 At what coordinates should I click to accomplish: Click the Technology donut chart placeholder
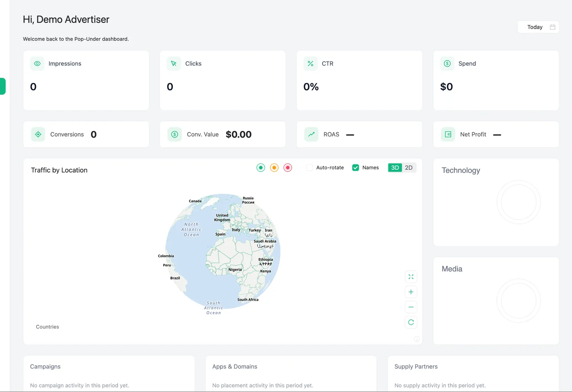[x=519, y=202]
